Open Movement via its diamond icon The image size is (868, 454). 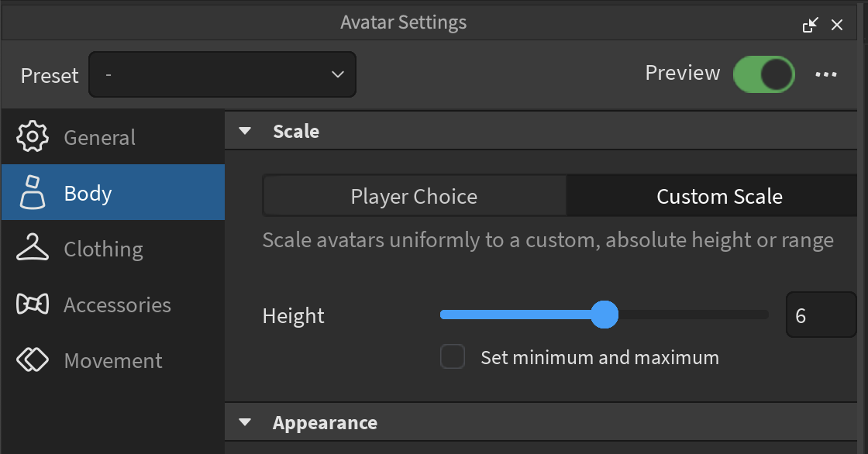[33, 360]
